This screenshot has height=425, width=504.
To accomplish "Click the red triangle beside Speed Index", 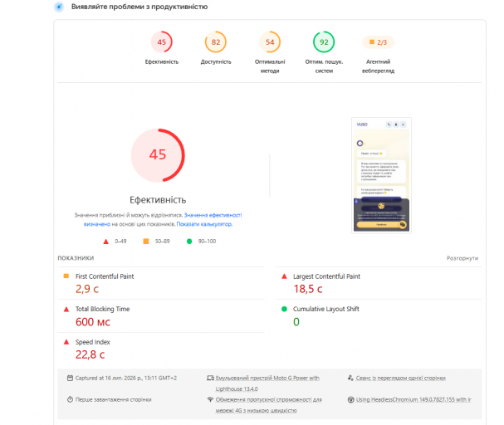I will 66,342.
